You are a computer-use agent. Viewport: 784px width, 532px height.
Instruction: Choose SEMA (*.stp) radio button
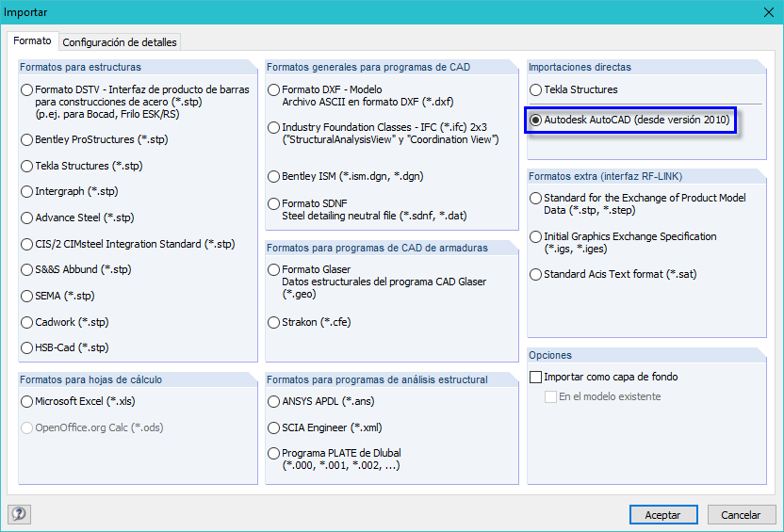(x=27, y=297)
